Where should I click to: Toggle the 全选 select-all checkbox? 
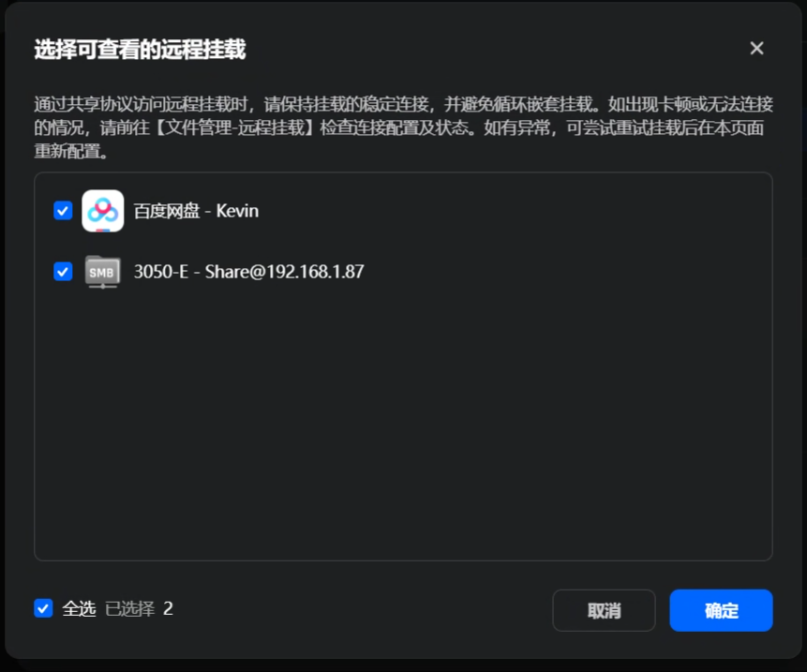coord(43,608)
